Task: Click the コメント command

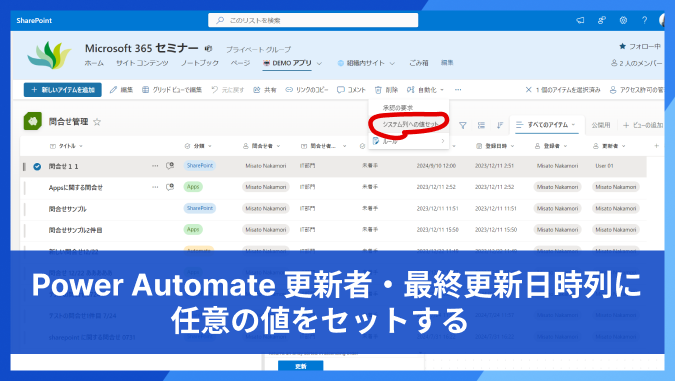Action: click(351, 90)
